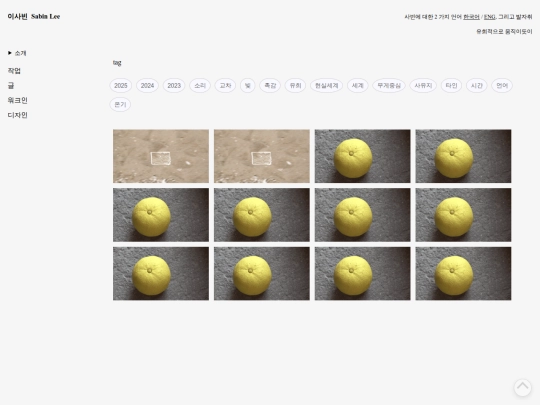
Task: Select the 교차 tag
Action: [x=225, y=85]
